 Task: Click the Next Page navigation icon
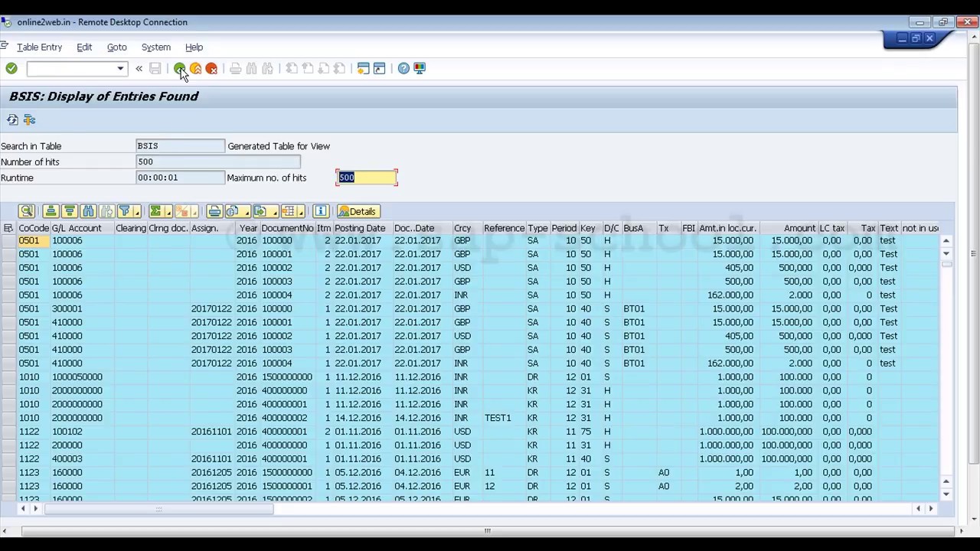coord(324,69)
